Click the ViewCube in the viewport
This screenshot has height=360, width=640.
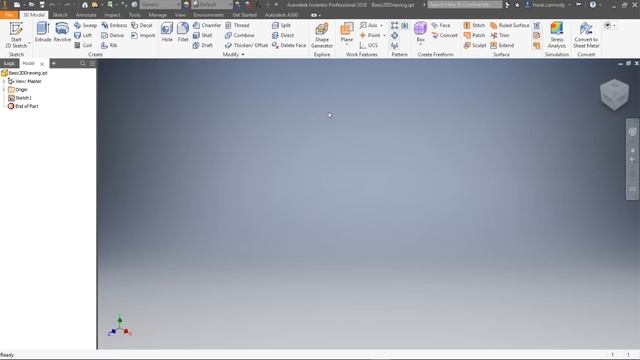tap(614, 94)
